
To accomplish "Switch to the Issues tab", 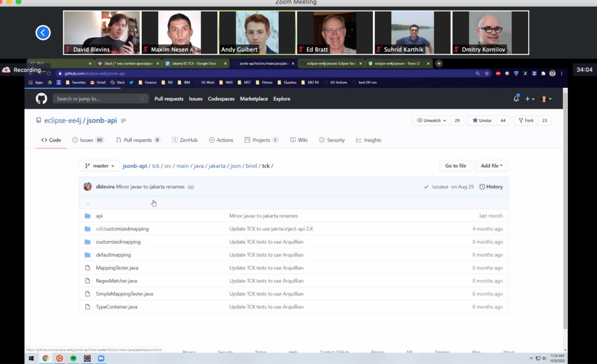I will (x=88, y=140).
